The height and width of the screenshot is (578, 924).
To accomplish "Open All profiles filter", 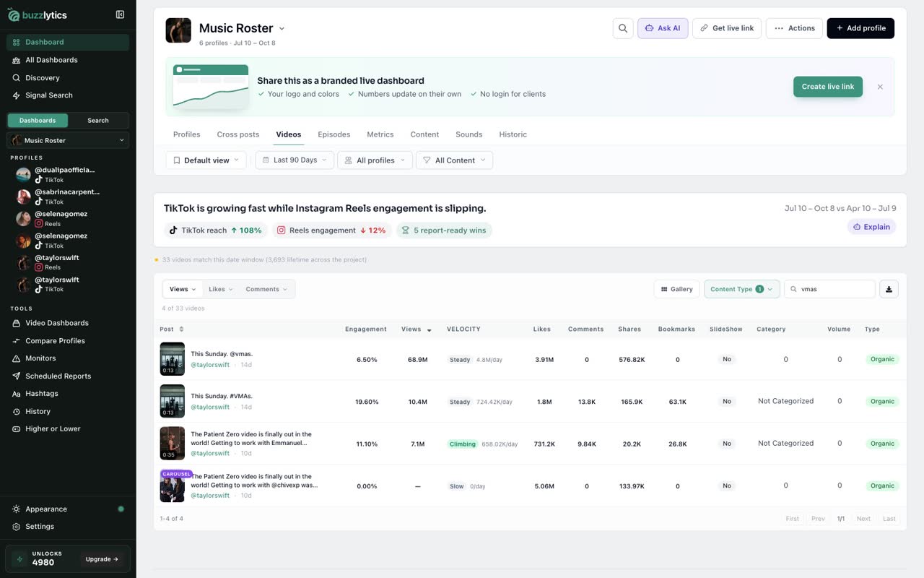I will pyautogui.click(x=375, y=160).
